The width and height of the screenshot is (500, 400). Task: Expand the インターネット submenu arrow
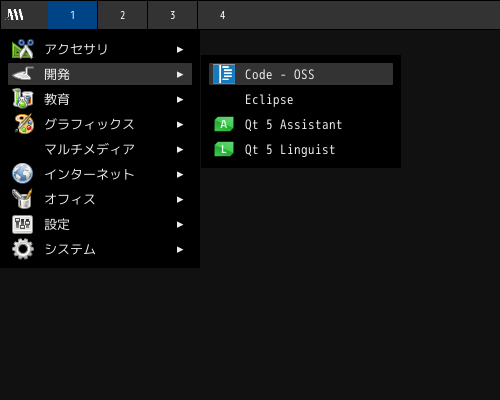180,175
